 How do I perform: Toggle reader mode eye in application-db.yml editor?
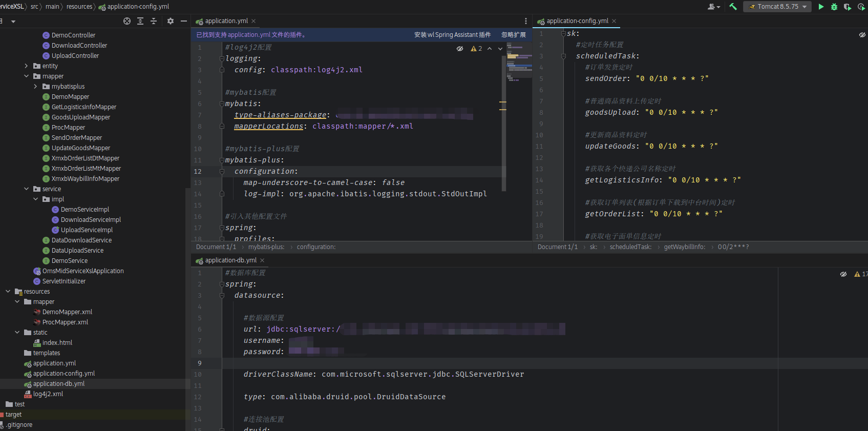pyautogui.click(x=843, y=274)
